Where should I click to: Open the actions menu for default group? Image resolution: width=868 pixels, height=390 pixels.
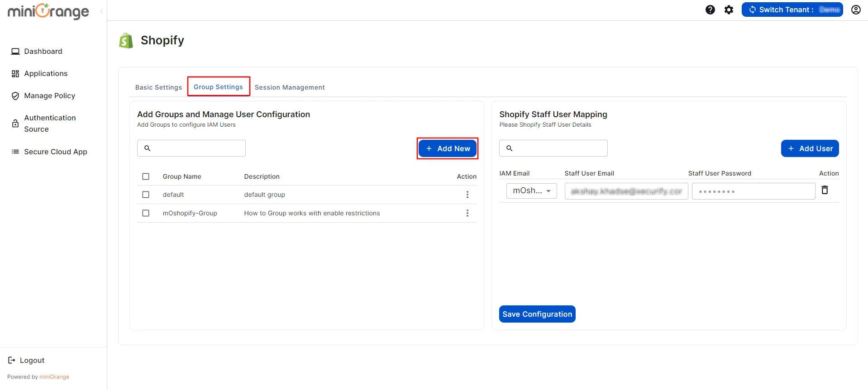tap(467, 195)
